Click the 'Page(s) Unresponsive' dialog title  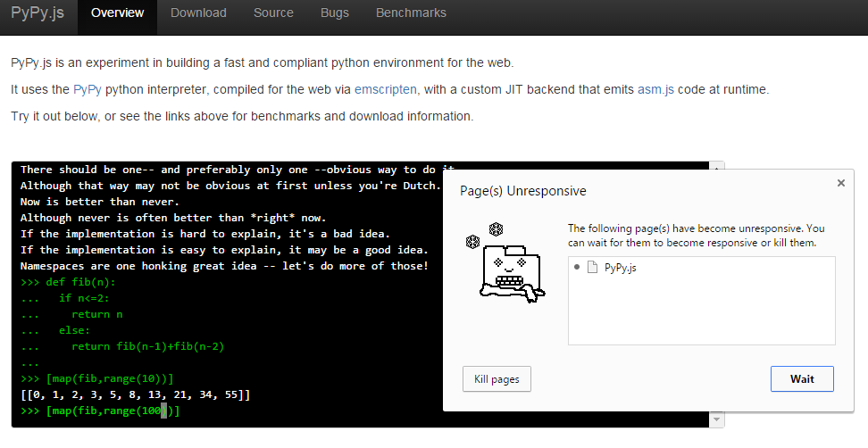(x=523, y=191)
